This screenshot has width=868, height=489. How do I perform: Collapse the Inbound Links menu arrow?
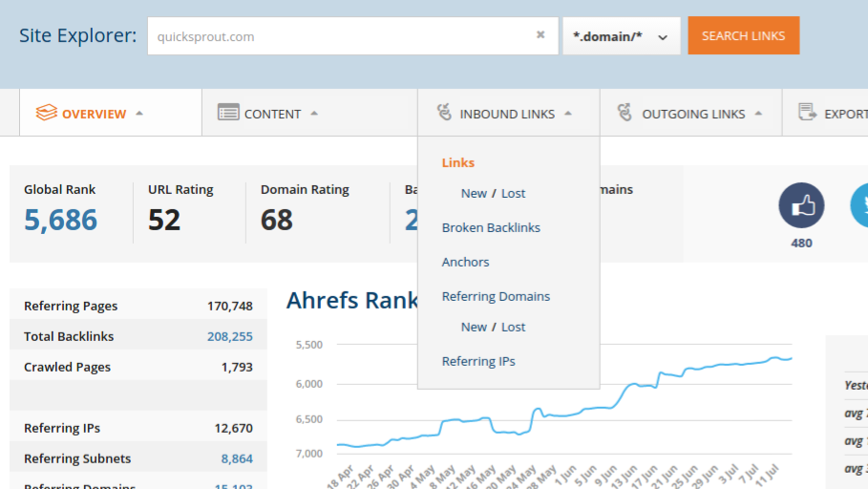click(x=568, y=113)
